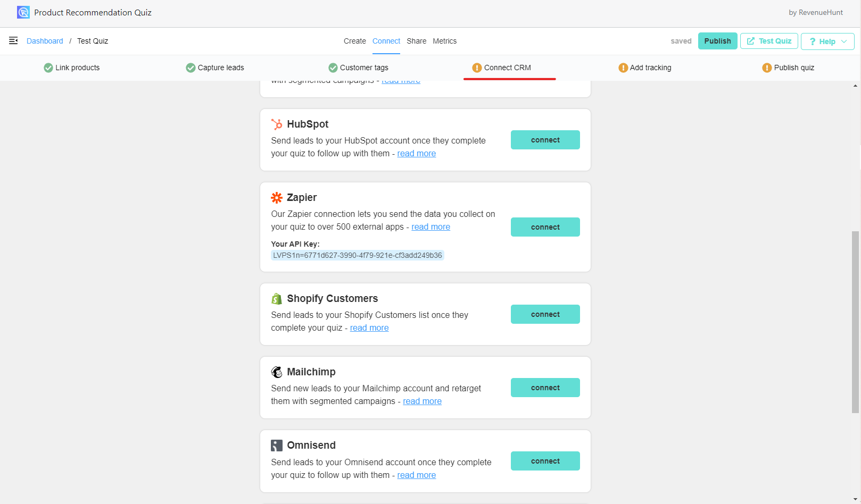Click the Mailchimp logo icon
Viewport: 861px width, 504px height.
(277, 372)
